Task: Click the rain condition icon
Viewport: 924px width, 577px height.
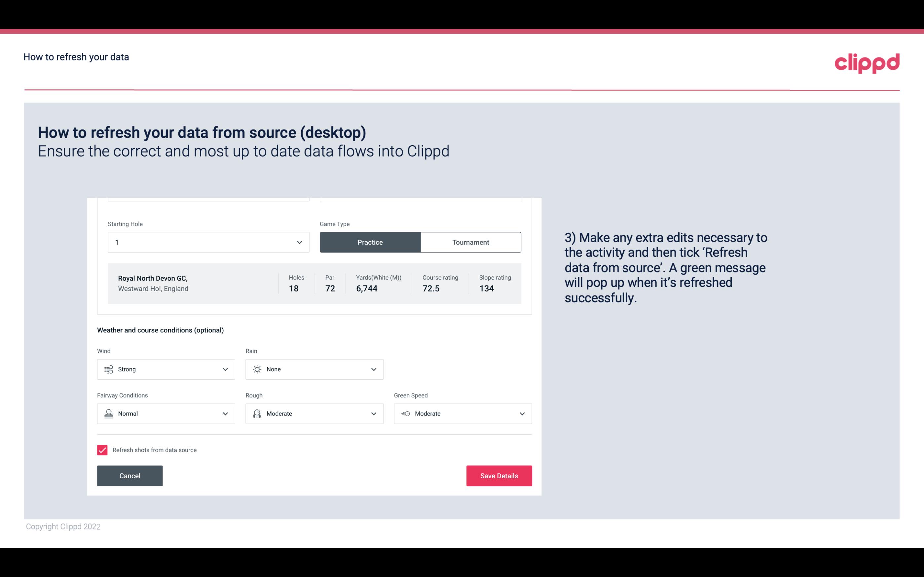Action: tap(257, 369)
